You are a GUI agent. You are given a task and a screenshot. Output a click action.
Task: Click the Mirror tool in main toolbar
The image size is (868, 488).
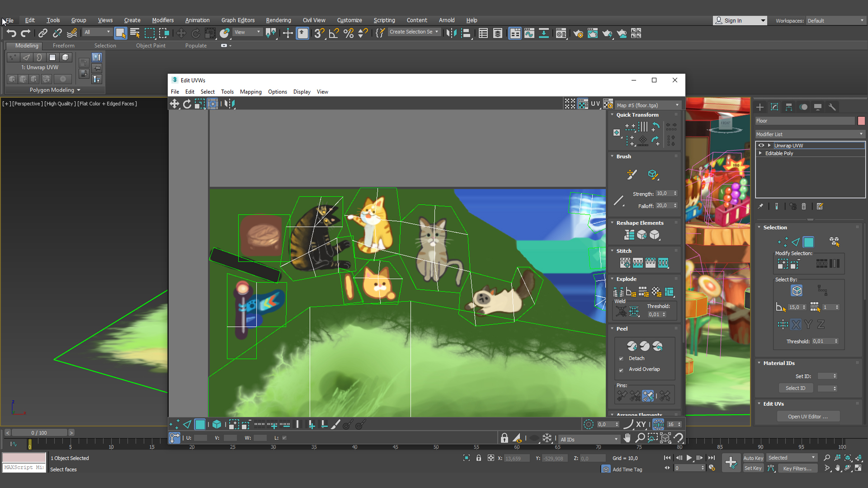pos(451,33)
